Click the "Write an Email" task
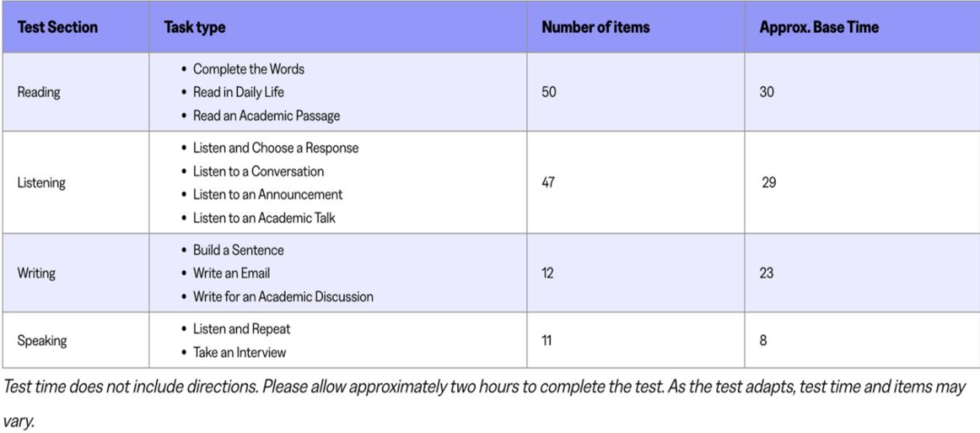 pos(231,273)
